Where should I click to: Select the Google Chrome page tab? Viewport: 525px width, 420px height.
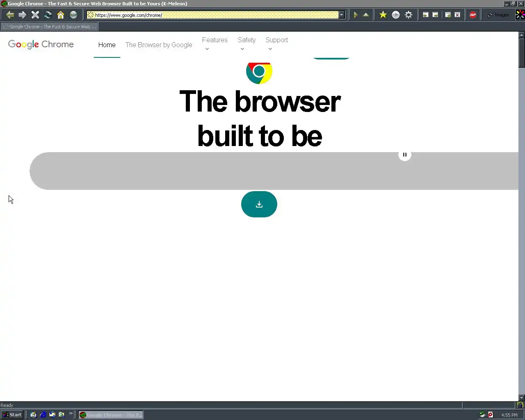coord(49,27)
